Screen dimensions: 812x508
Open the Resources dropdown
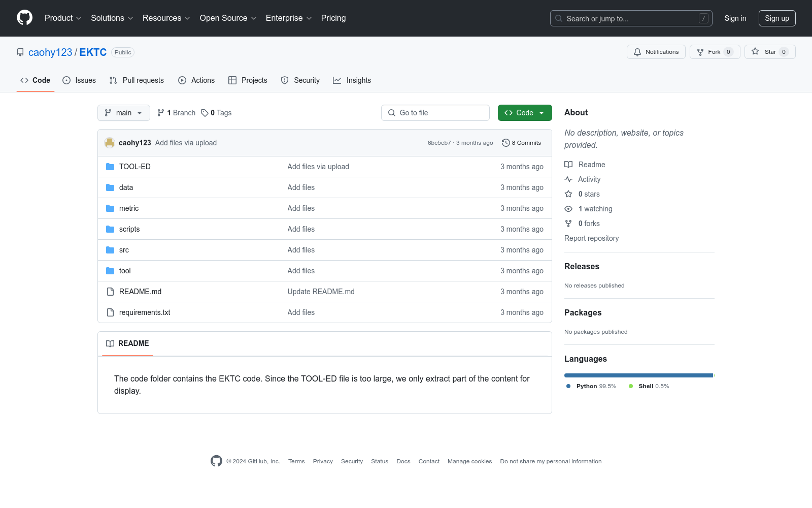pos(166,18)
